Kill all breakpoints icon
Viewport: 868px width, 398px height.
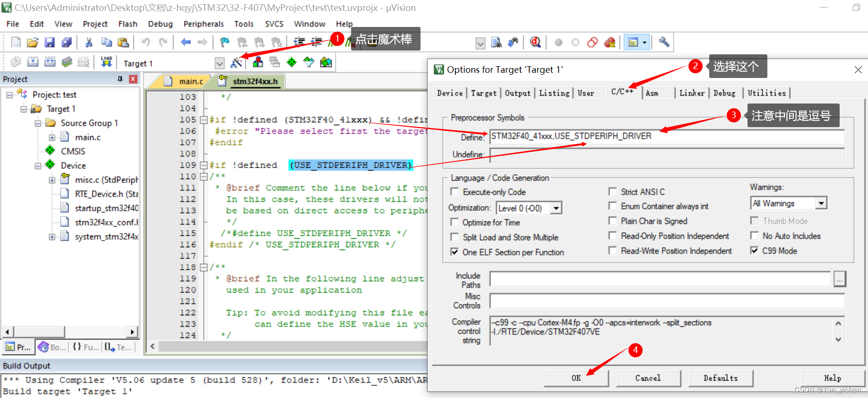[x=610, y=43]
